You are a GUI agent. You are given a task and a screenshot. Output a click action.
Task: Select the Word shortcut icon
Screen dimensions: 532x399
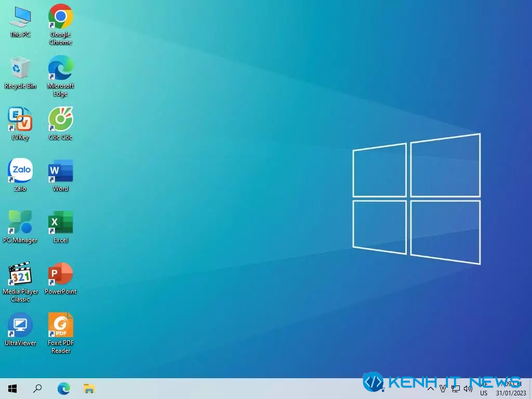click(x=60, y=175)
